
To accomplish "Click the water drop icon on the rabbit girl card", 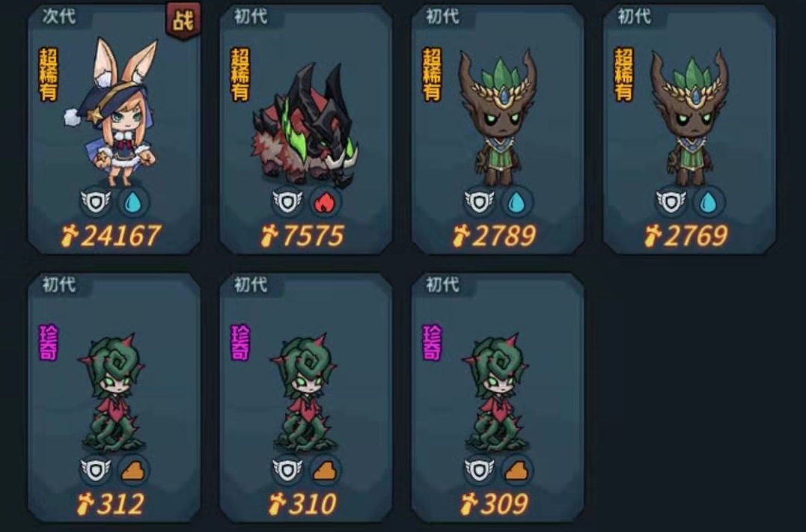I will (x=133, y=202).
